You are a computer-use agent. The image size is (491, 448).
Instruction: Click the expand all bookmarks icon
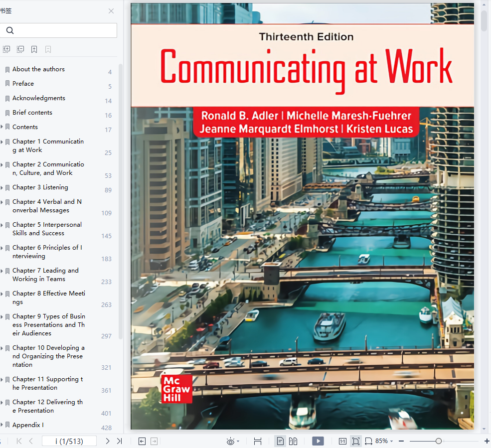tap(6, 49)
